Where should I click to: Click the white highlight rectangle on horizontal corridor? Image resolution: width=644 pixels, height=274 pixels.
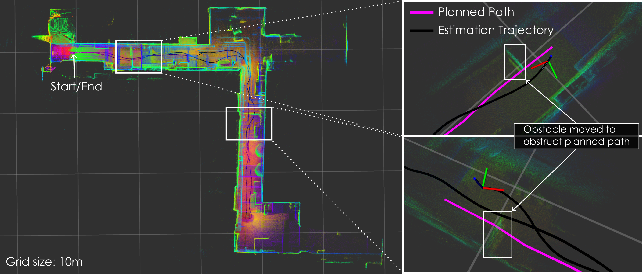[x=139, y=57]
